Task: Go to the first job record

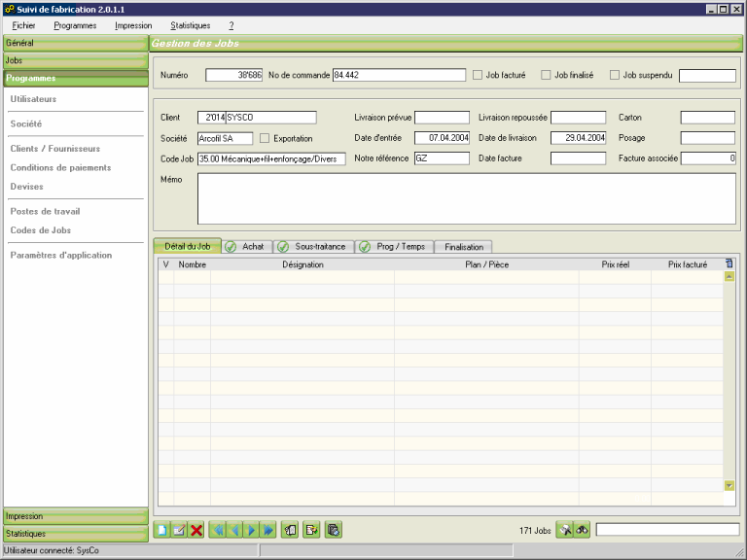Action: tap(217, 530)
